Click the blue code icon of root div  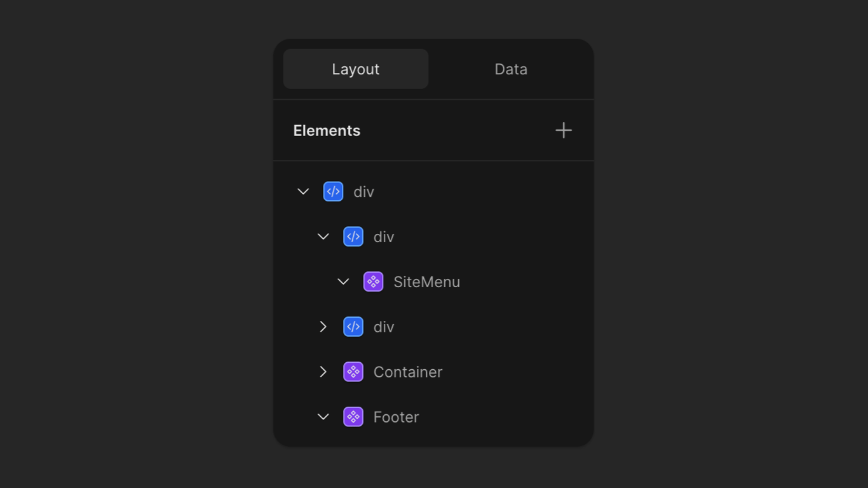334,191
